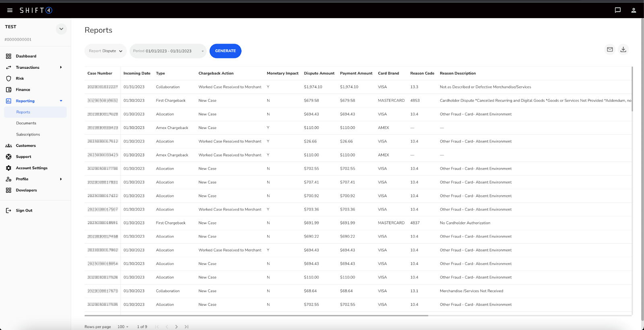
Task: Open the user account icon
Action: click(634, 10)
